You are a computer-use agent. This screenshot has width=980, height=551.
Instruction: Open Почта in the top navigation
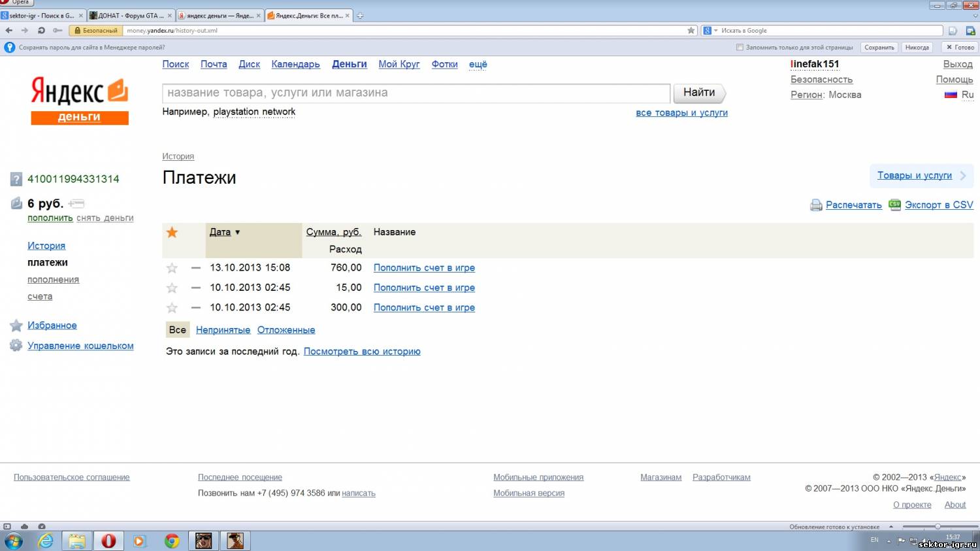214,64
